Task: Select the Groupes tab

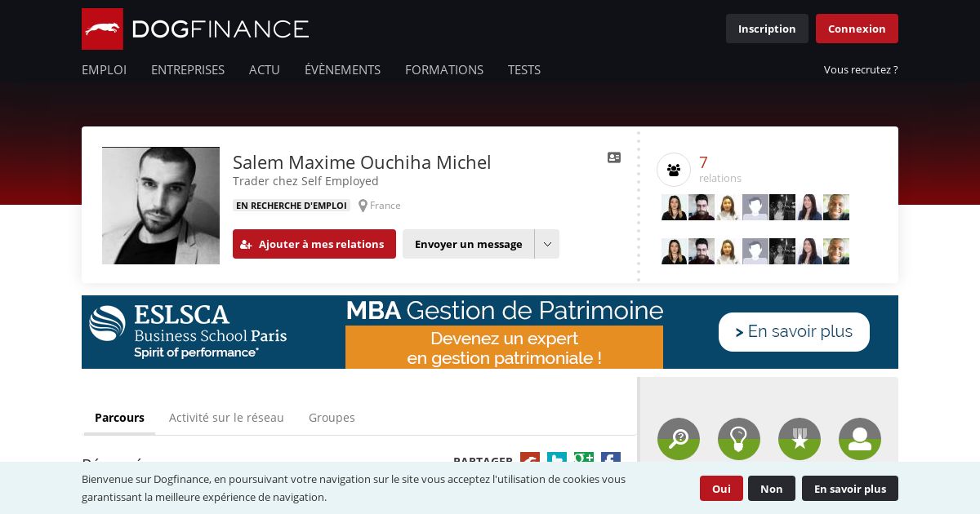Action: pos(332,418)
